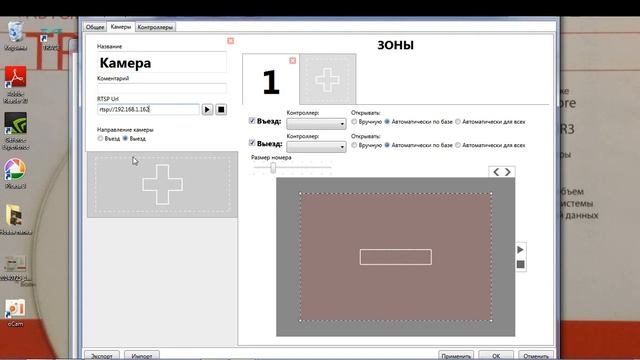Image resolution: width=640 pixels, height=360 pixels.
Task: Select camera direction Въезд radio button
Action: click(x=100, y=139)
